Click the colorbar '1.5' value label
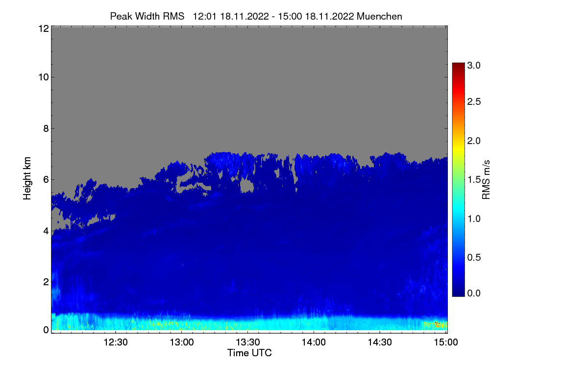Screen dimensions: 588x392 [x=474, y=180]
